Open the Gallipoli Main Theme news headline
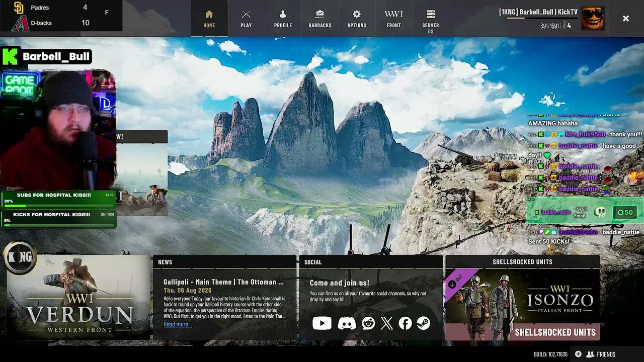The image size is (644, 362). (x=223, y=282)
